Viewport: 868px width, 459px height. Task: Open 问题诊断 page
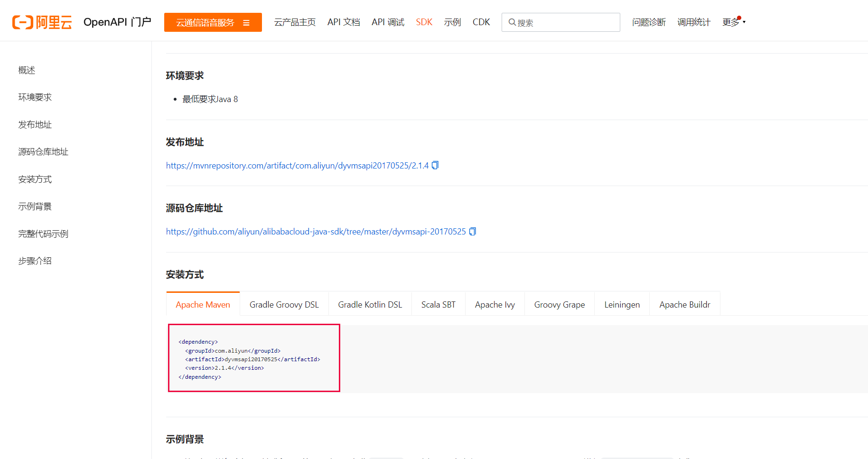tap(649, 22)
